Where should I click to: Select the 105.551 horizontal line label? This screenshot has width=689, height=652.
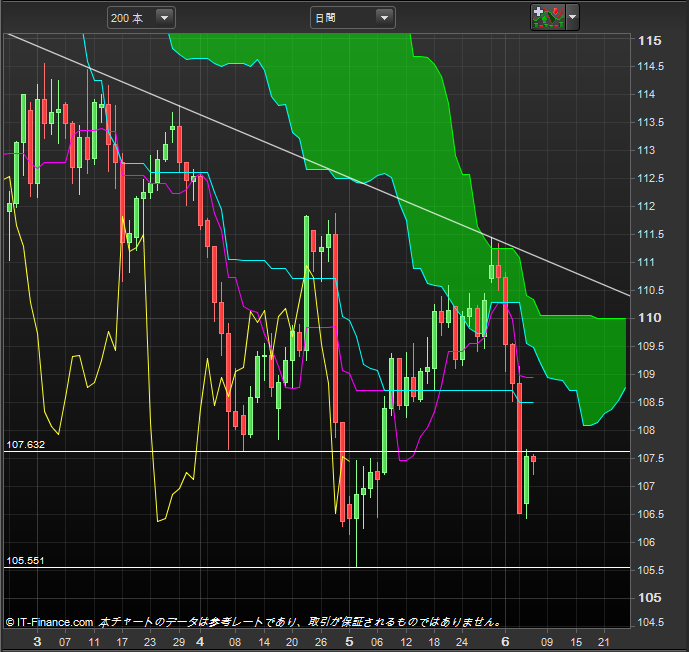[25, 561]
